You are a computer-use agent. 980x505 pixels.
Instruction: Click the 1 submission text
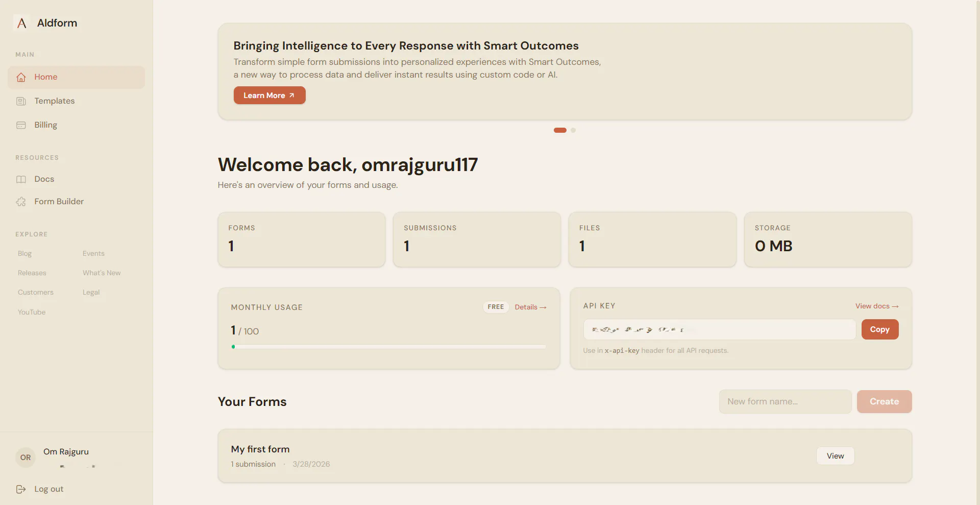[253, 464]
